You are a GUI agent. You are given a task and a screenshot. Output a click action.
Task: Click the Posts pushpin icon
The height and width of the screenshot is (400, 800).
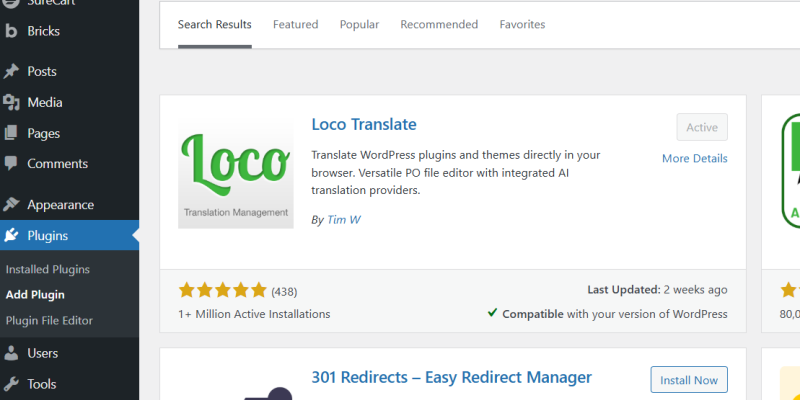pos(12,72)
